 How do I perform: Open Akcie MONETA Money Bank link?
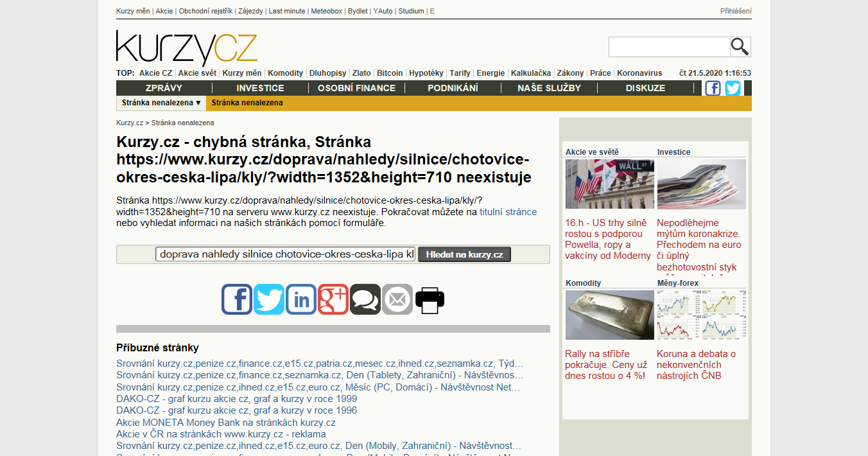click(x=226, y=423)
